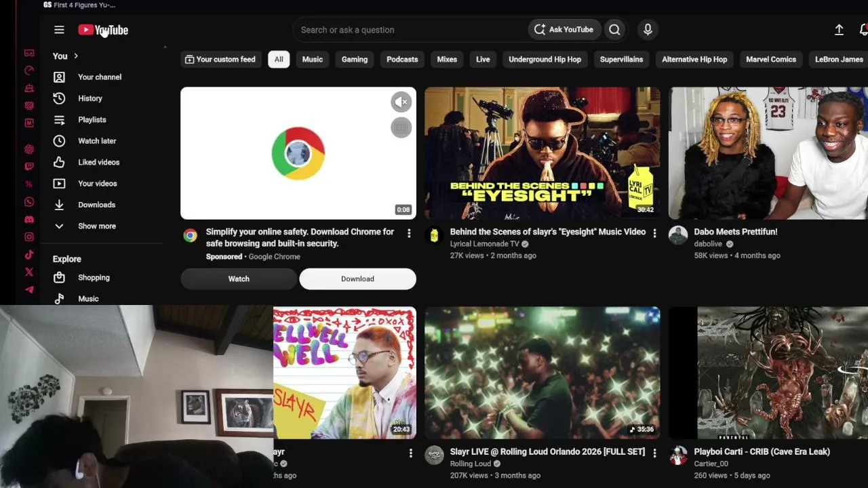Image resolution: width=868 pixels, height=488 pixels.
Task: Toggle captions on the Chrome ad preview
Action: pyautogui.click(x=401, y=127)
